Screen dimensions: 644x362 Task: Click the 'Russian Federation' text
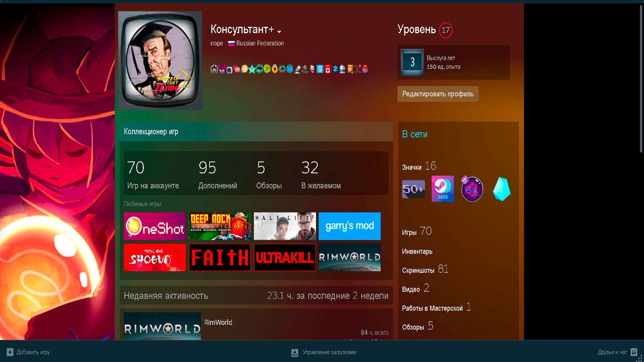pyautogui.click(x=260, y=43)
